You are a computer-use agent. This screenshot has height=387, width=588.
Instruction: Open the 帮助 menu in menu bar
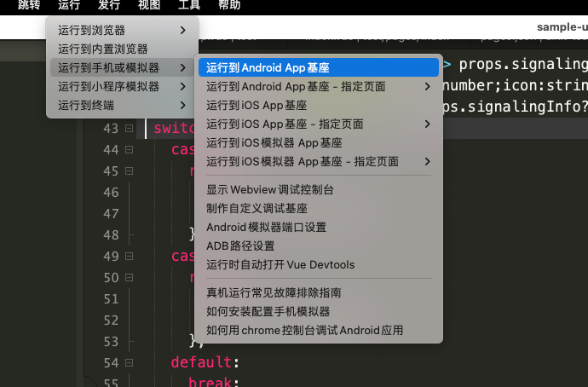[229, 5]
